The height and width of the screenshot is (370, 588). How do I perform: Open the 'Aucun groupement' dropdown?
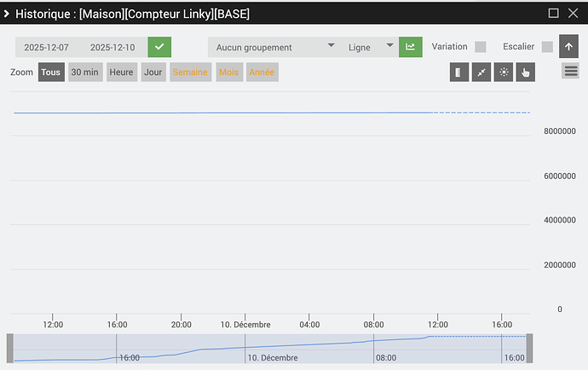275,47
